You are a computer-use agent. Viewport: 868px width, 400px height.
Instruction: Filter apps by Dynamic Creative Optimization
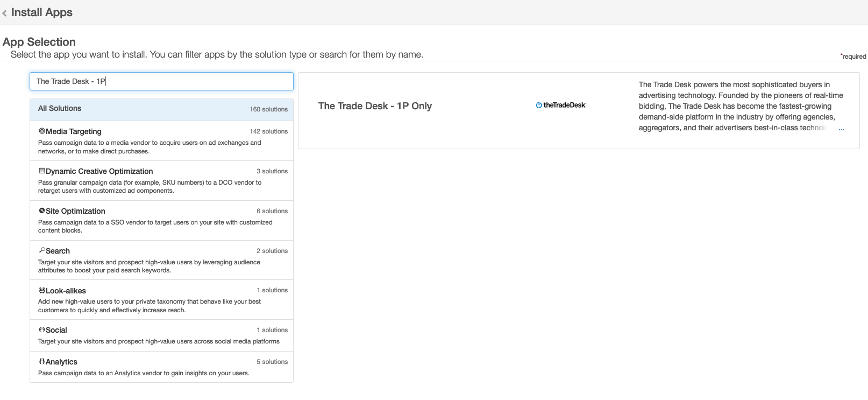161,180
